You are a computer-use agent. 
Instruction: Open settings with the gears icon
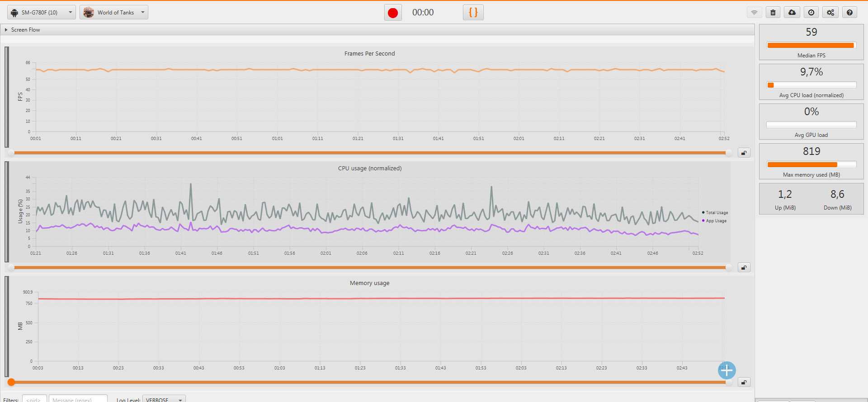click(830, 13)
